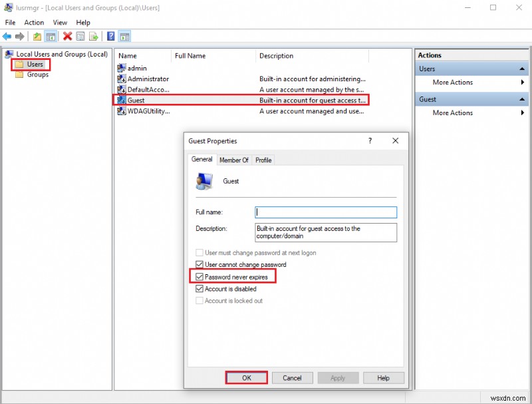Collapse the Users section in Actions pane

(523, 68)
